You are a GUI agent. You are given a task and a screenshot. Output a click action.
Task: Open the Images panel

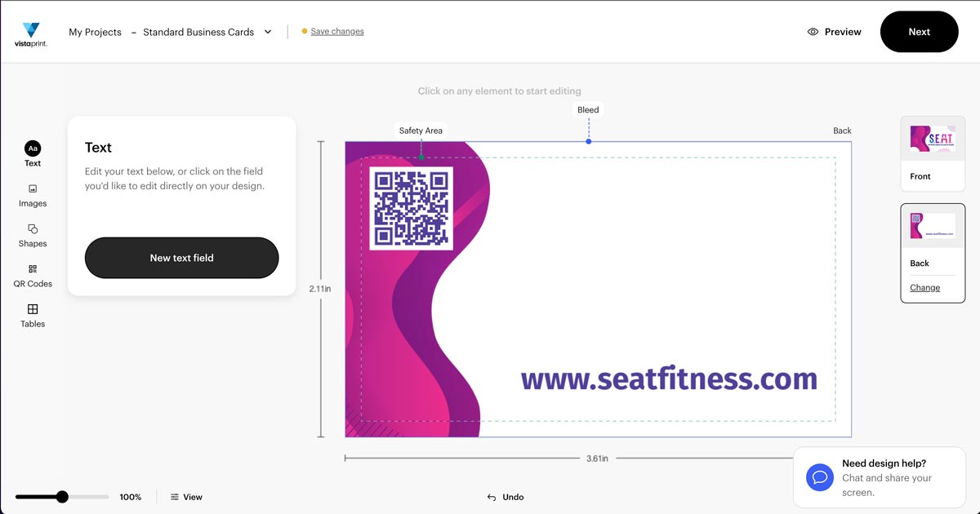(x=33, y=195)
